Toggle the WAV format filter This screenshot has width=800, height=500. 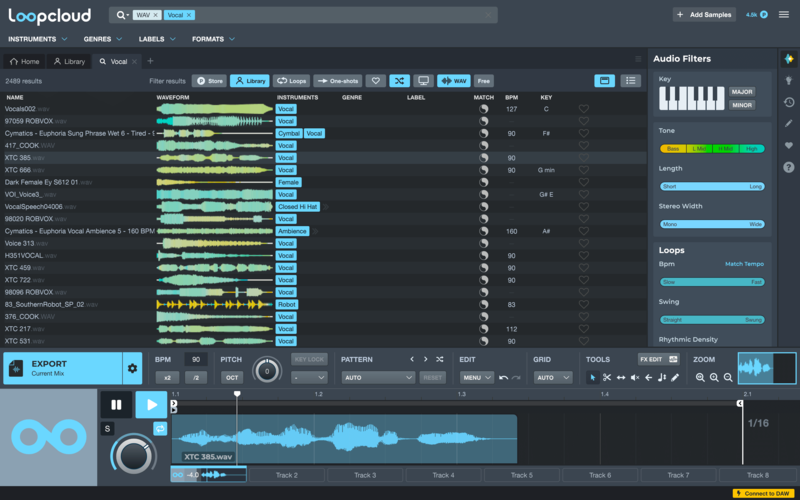(x=454, y=81)
